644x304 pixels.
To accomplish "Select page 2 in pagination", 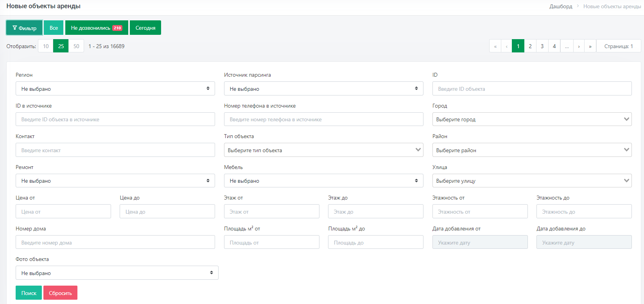I will (530, 46).
